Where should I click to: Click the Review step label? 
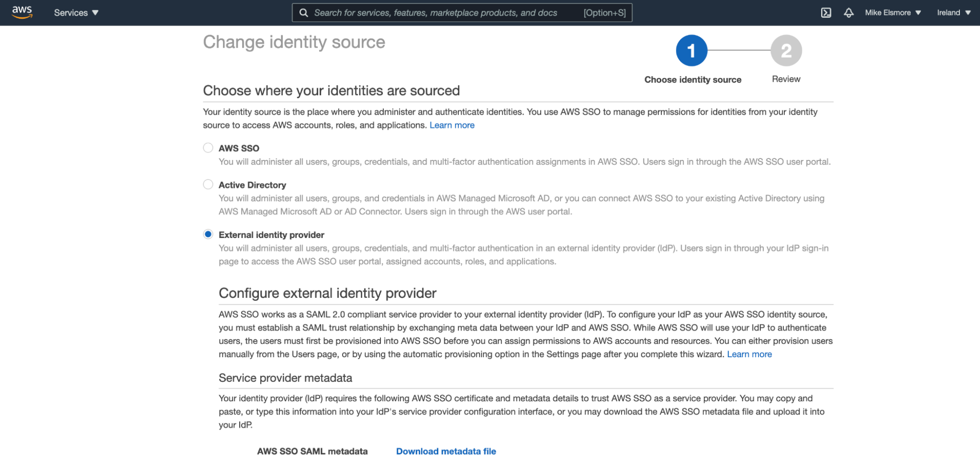[785, 79]
